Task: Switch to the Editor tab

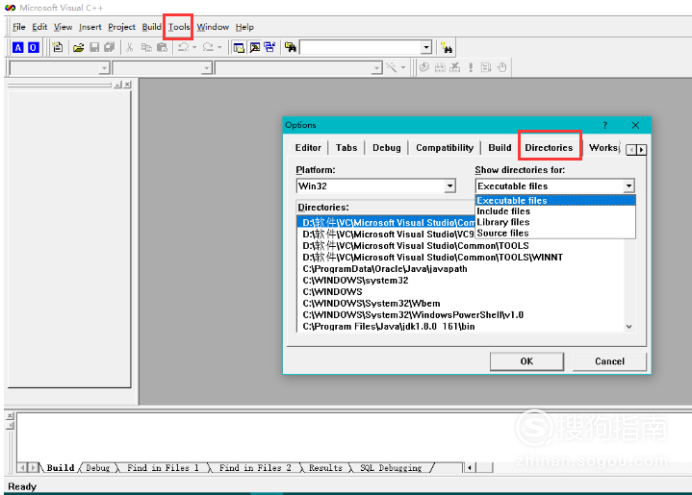Action: 308,148
